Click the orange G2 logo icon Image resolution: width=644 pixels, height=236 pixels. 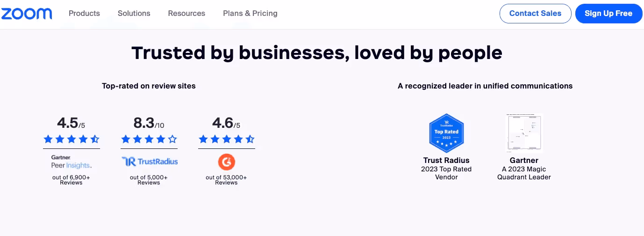pos(227,162)
